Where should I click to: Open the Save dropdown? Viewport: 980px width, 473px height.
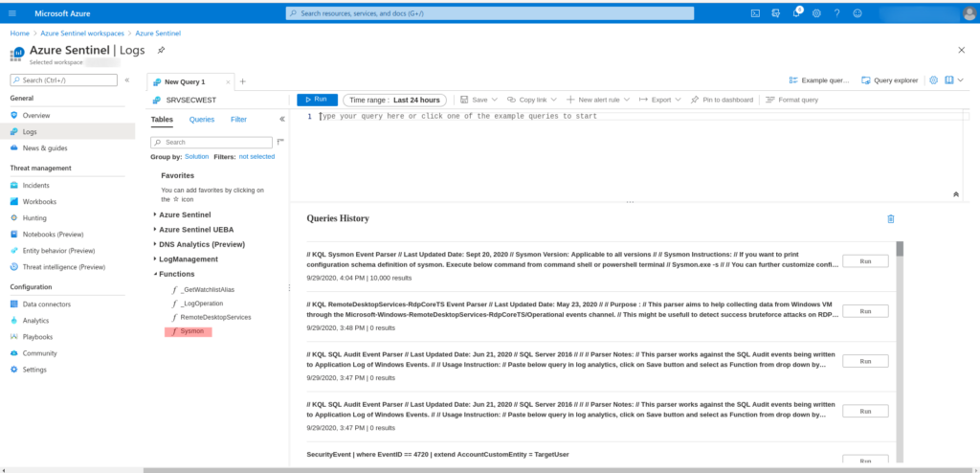pyautogui.click(x=479, y=100)
